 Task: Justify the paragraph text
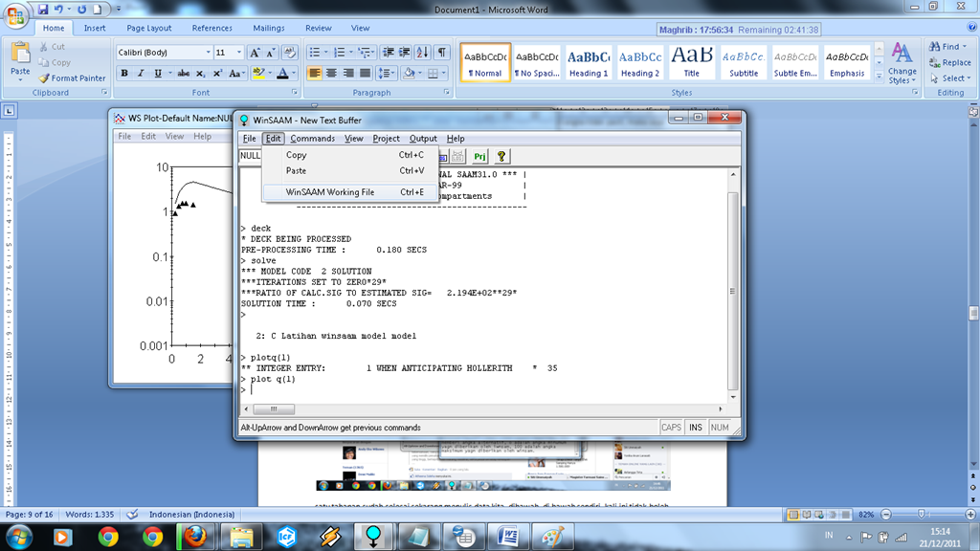coord(365,73)
